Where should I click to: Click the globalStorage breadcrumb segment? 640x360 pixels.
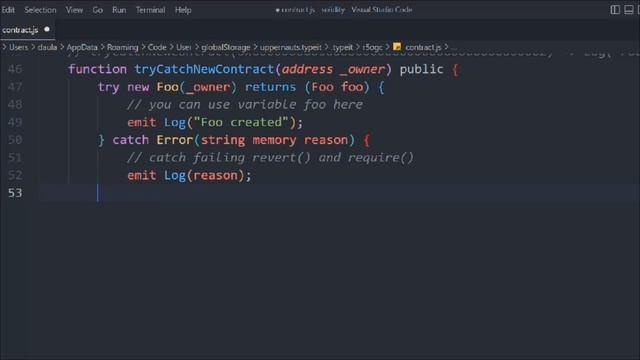(x=226, y=47)
